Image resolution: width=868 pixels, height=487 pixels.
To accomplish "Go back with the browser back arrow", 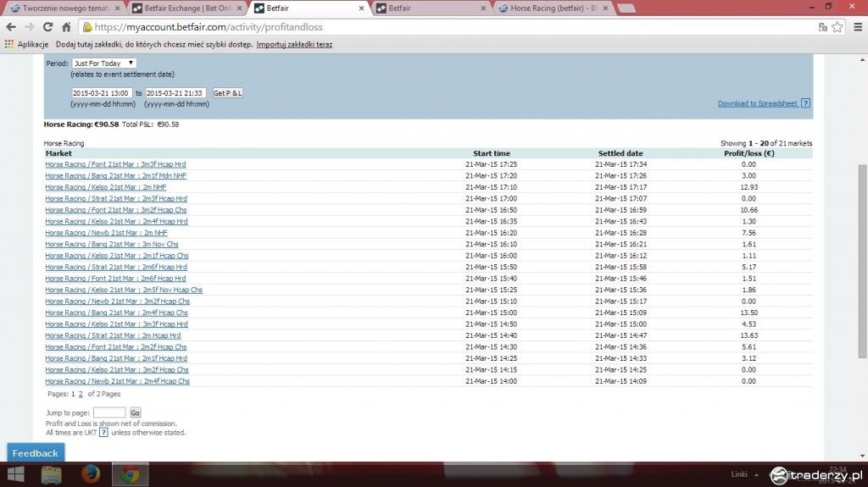I will 11,26.
